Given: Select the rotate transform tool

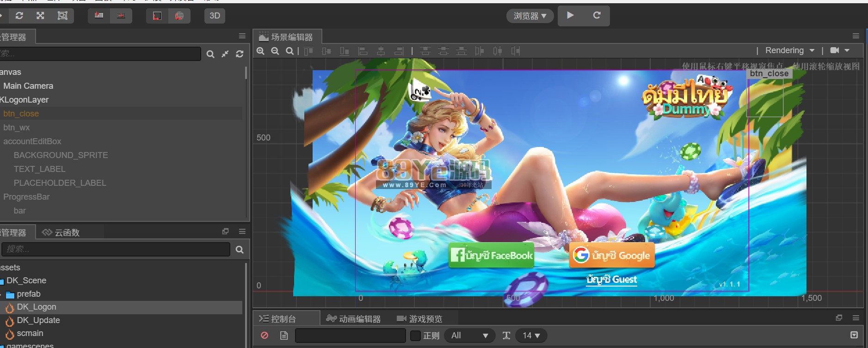Looking at the screenshot, I should coord(19,16).
